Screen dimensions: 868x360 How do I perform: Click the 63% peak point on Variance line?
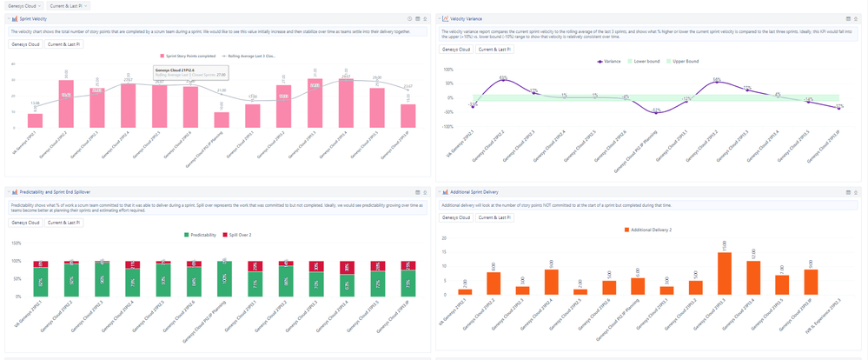click(504, 80)
